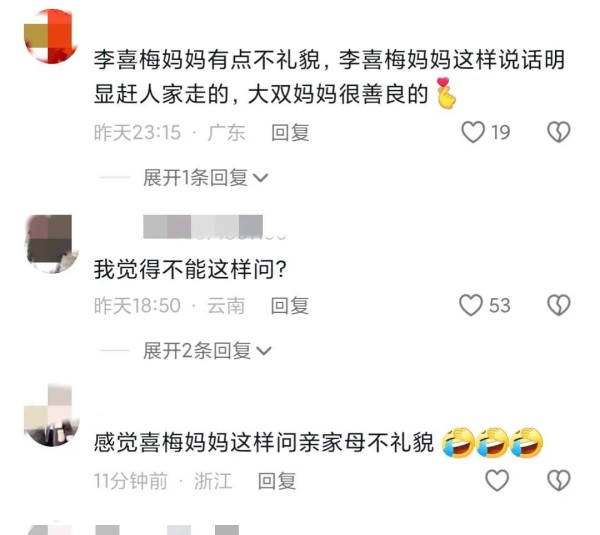This screenshot has height=535, width=600.
Task: Dislike the Yunnan comment via broken heart
Action: [559, 305]
